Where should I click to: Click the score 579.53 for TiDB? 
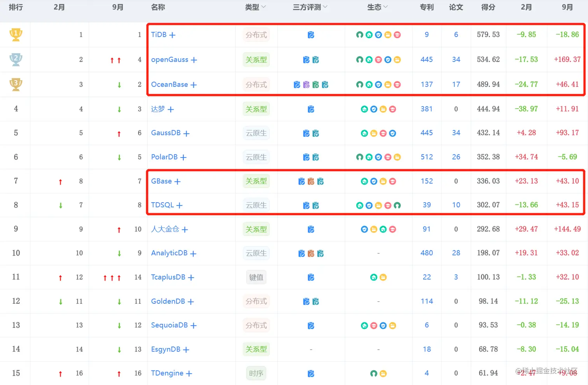click(488, 35)
